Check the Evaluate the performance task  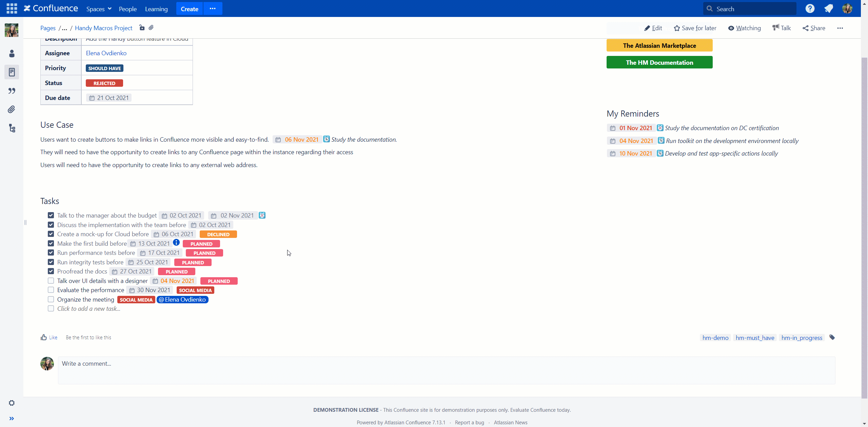pos(51,290)
